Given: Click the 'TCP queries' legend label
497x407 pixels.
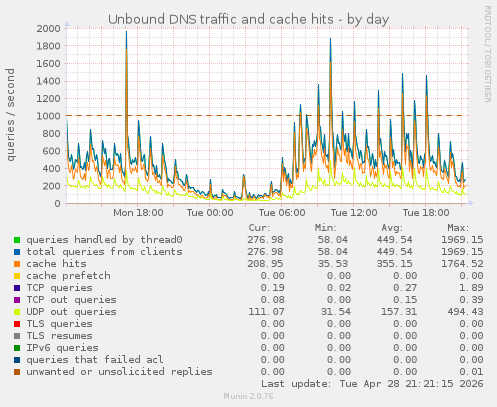Looking at the screenshot, I should pyautogui.click(x=59, y=288).
